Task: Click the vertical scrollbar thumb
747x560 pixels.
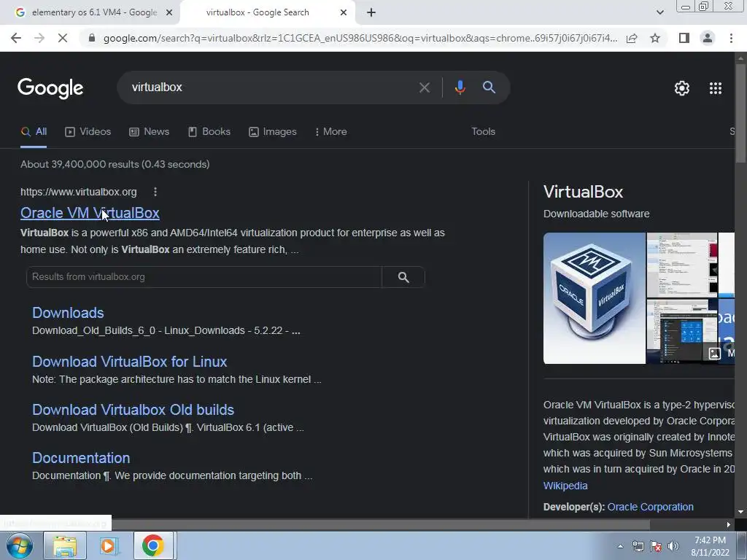Action: tap(740, 113)
